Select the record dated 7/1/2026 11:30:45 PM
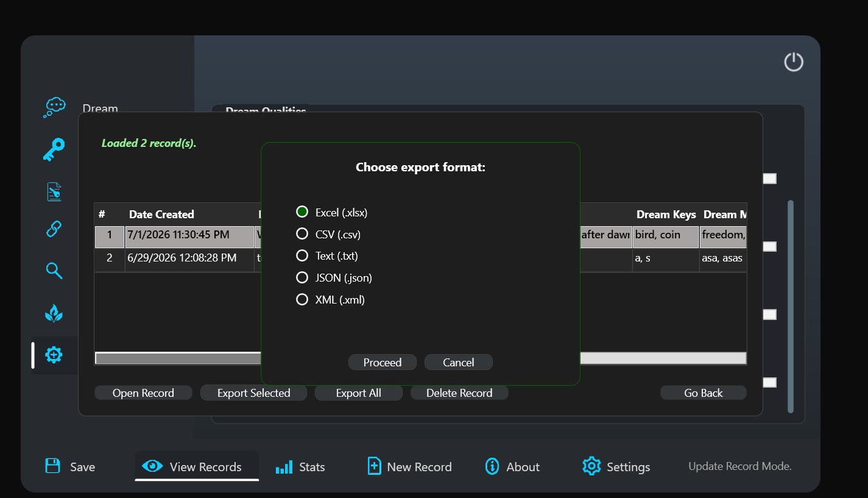The height and width of the screenshot is (498, 868). [189, 237]
